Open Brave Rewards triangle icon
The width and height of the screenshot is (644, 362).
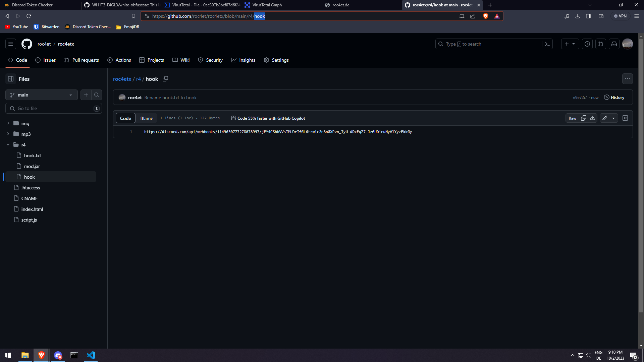(497, 16)
